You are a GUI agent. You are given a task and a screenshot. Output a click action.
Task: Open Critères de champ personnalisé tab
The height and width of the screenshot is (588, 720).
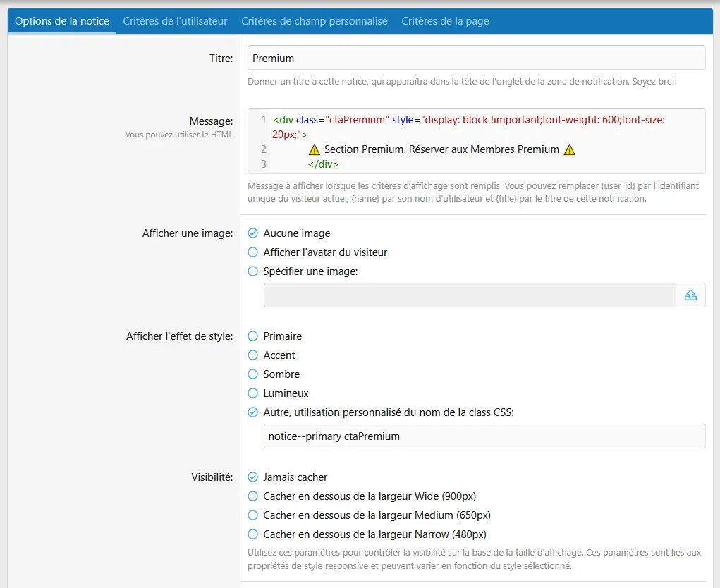(x=315, y=21)
